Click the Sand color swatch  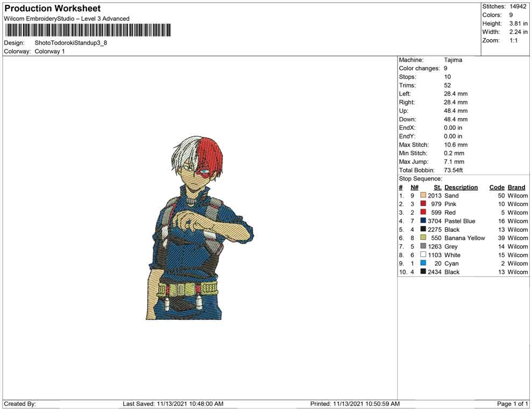pos(423,195)
